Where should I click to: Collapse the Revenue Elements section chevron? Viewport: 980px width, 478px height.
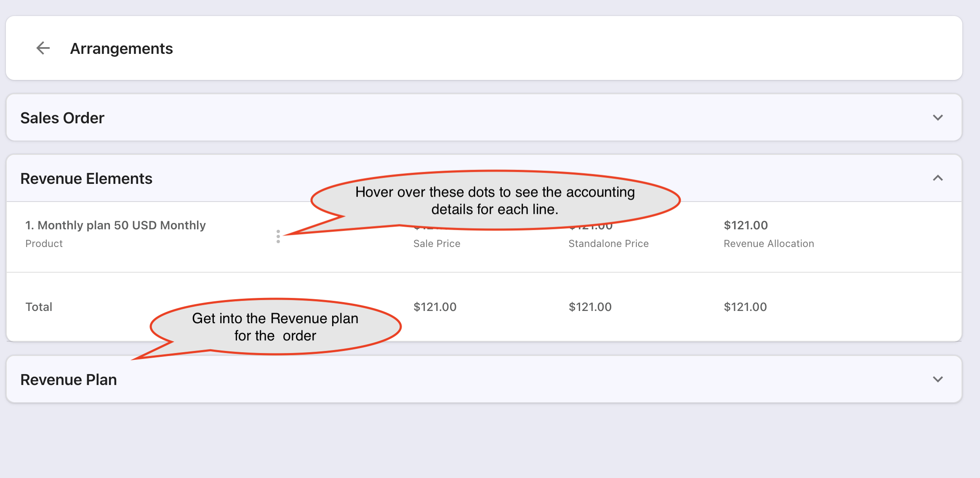937,178
